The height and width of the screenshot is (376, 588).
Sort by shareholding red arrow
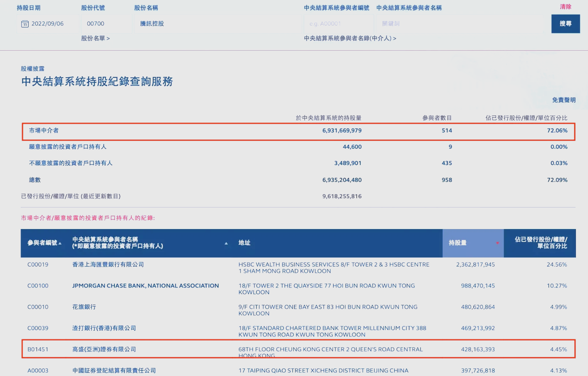pos(497,243)
